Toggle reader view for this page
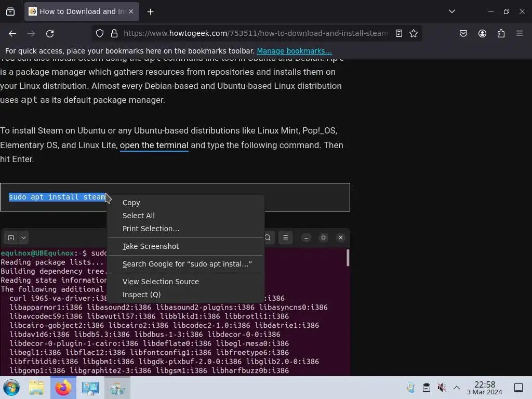Image resolution: width=532 pixels, height=399 pixels. pos(399,33)
